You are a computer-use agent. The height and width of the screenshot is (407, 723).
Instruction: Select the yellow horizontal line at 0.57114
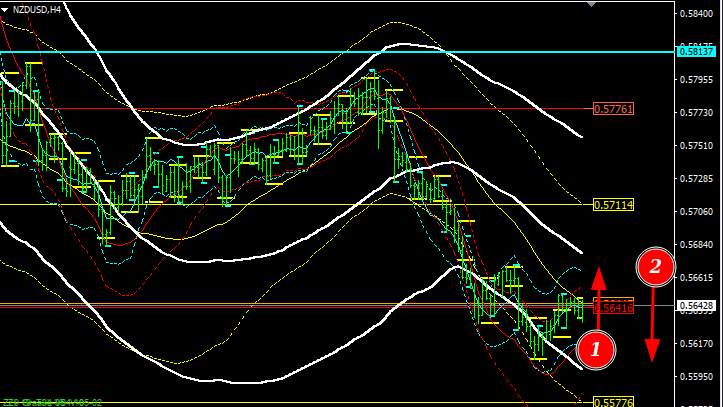pyautogui.click(x=296, y=205)
